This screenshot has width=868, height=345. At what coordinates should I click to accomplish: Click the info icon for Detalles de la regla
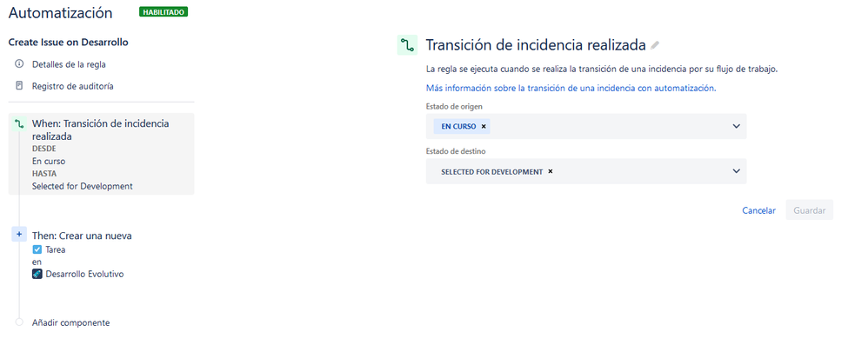tap(19, 64)
